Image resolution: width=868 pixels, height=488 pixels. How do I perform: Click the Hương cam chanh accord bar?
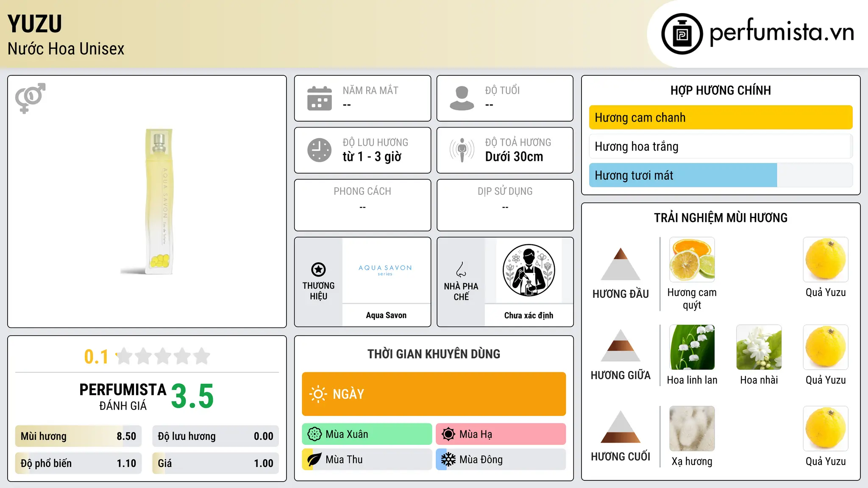tap(721, 117)
